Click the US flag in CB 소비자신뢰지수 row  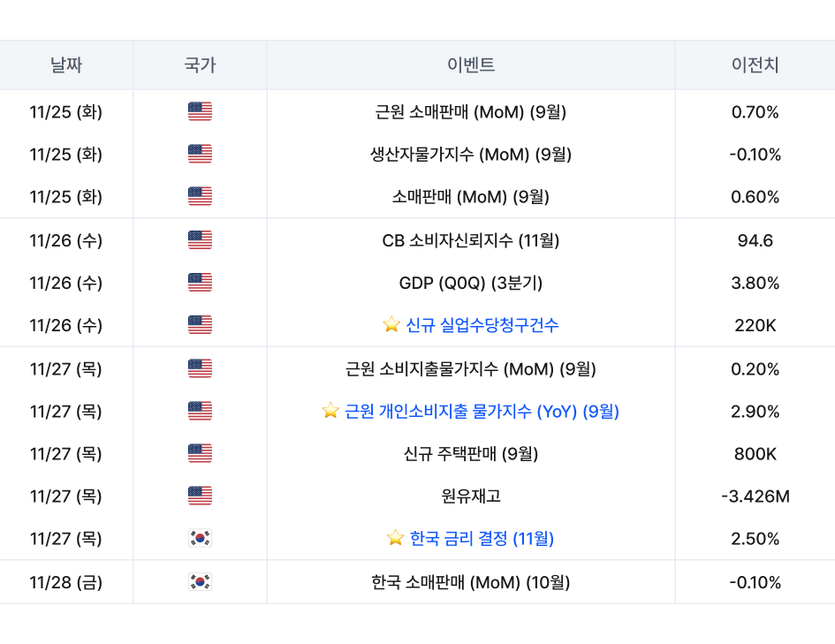click(201, 240)
